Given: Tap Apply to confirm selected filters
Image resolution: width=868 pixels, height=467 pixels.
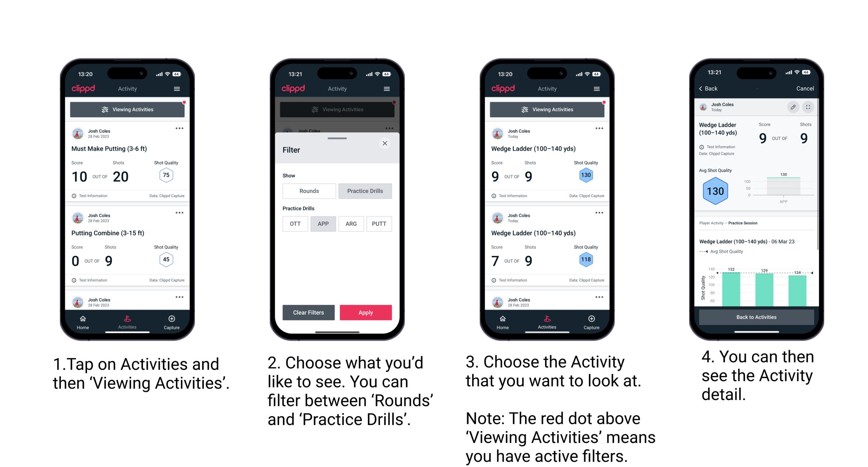Looking at the screenshot, I should 366,312.
